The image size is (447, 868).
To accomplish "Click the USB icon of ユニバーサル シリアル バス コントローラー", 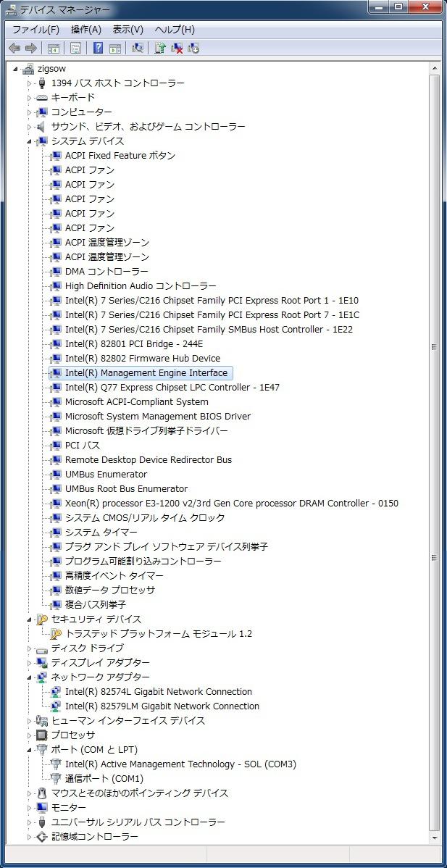I will tap(42, 822).
